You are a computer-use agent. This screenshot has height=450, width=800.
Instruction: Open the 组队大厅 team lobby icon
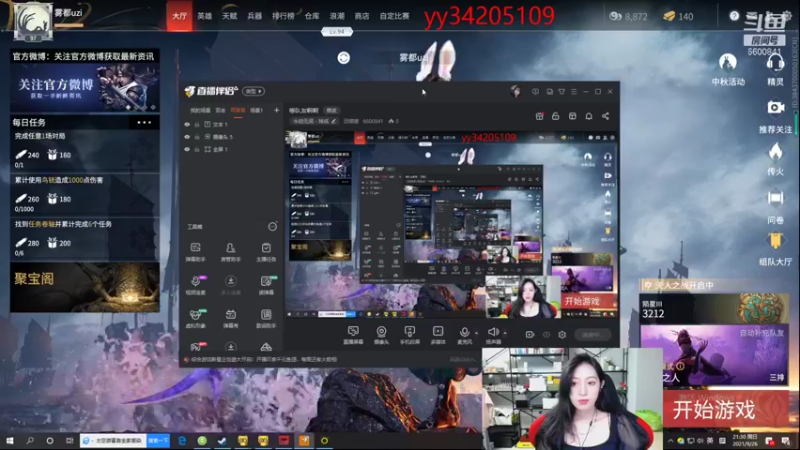[x=775, y=249]
